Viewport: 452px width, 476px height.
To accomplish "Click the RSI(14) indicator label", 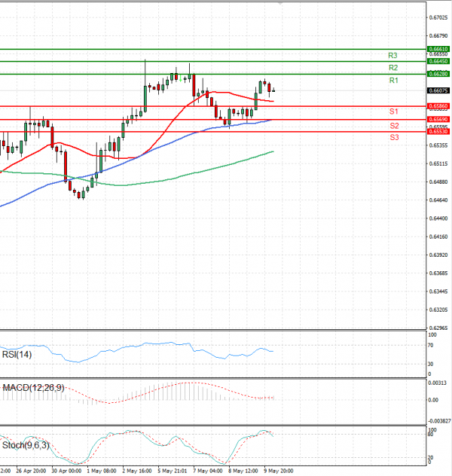I will tap(17, 355).
